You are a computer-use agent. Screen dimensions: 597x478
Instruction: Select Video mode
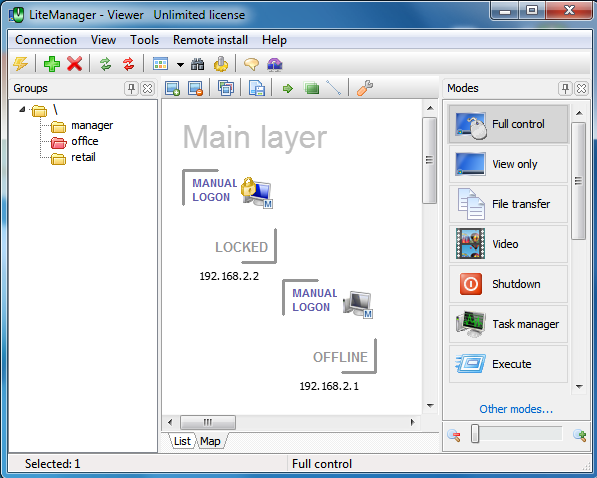point(508,244)
